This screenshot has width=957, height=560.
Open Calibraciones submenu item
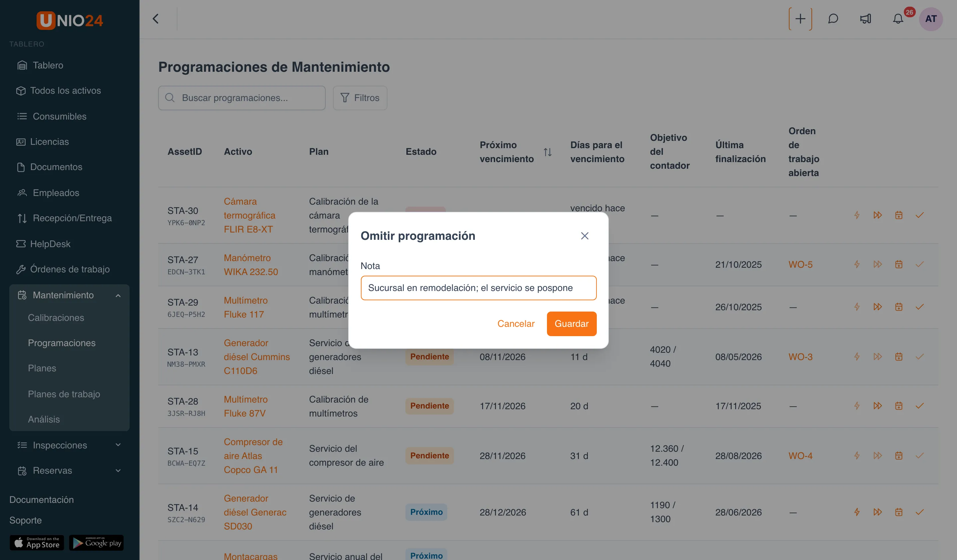pos(56,318)
